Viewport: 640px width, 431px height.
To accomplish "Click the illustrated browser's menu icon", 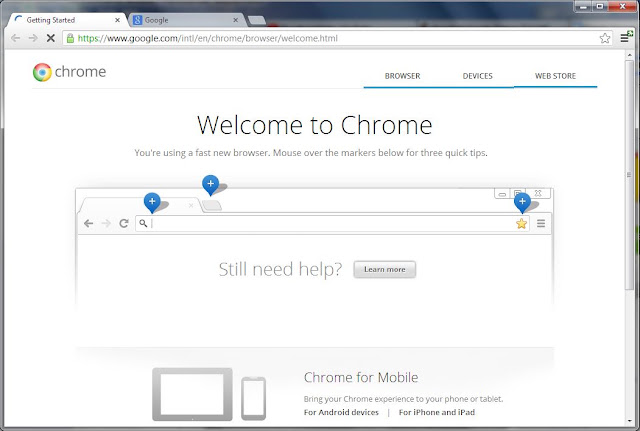I will click(541, 223).
